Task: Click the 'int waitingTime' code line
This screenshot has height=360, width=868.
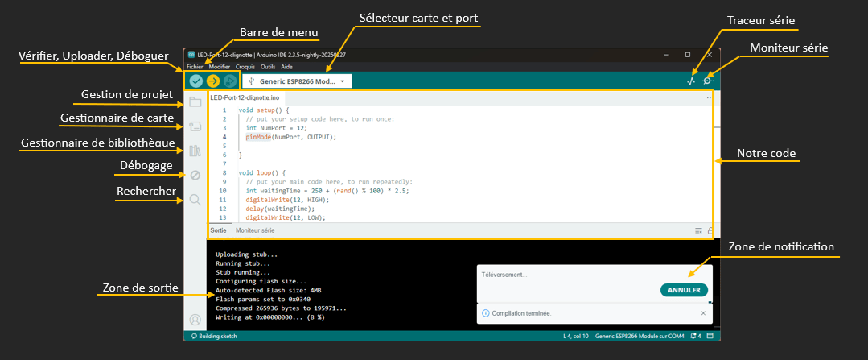Action: click(x=327, y=191)
